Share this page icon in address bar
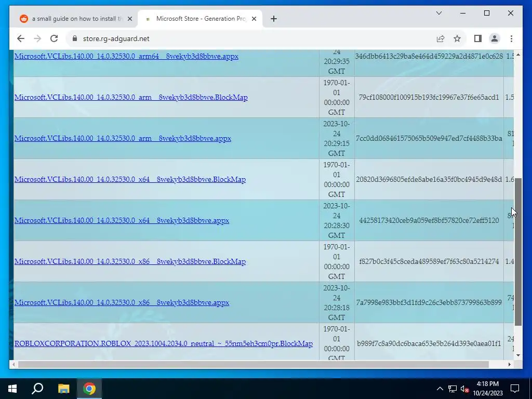This screenshot has height=399, width=532. tap(441, 38)
